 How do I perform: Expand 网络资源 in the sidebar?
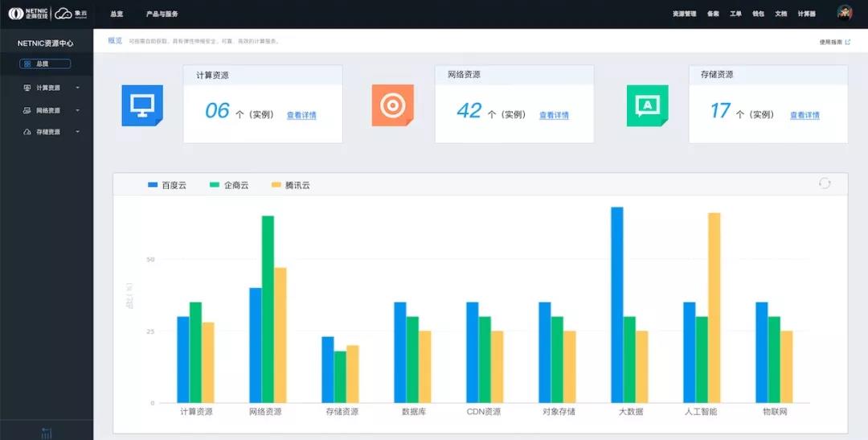coord(48,110)
